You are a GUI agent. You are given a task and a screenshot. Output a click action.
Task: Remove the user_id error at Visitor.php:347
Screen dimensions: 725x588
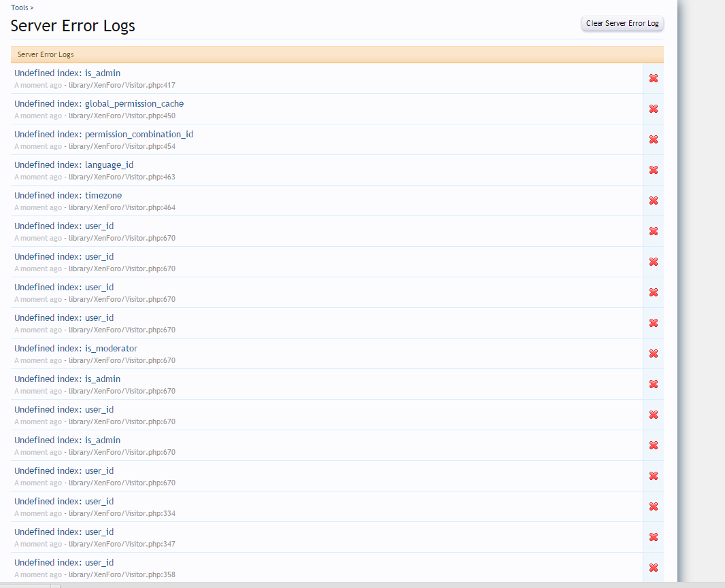[x=653, y=537]
